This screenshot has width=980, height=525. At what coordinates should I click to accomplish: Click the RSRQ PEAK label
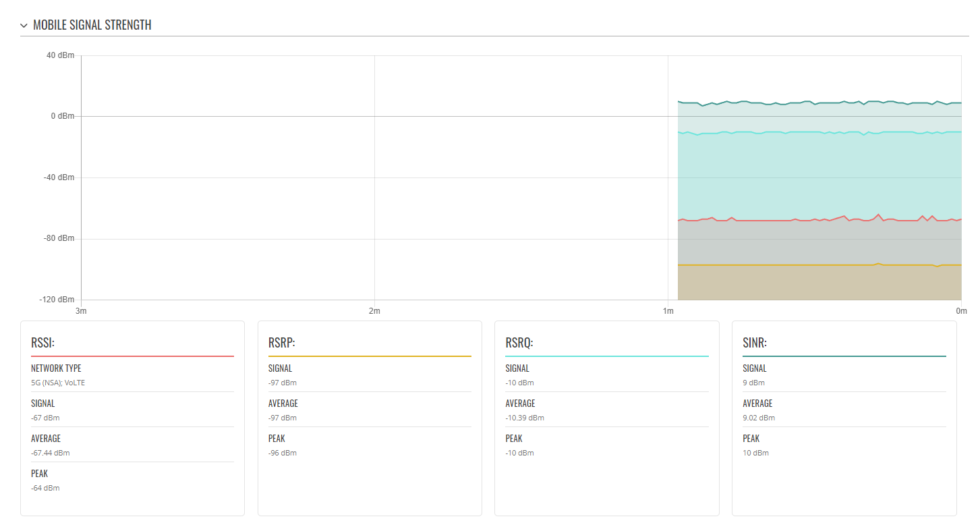click(x=514, y=439)
